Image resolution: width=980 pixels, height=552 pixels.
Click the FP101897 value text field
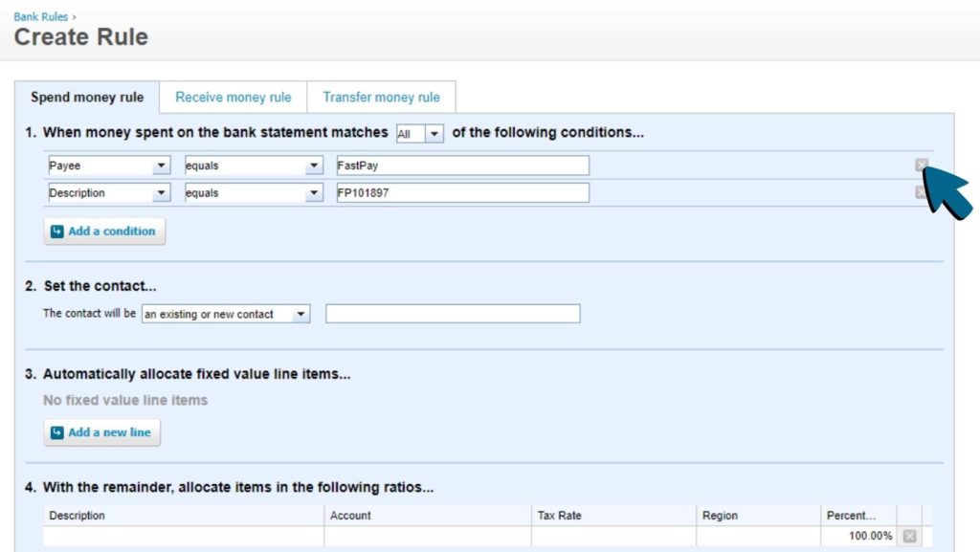pyautogui.click(x=460, y=193)
